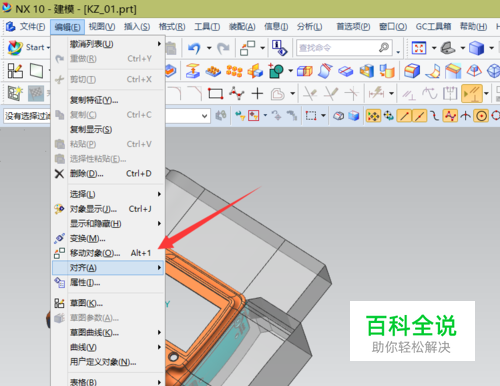500x386 pixels.
Task: Open 显示和隐藏(H) submenu
Action: click(108, 224)
